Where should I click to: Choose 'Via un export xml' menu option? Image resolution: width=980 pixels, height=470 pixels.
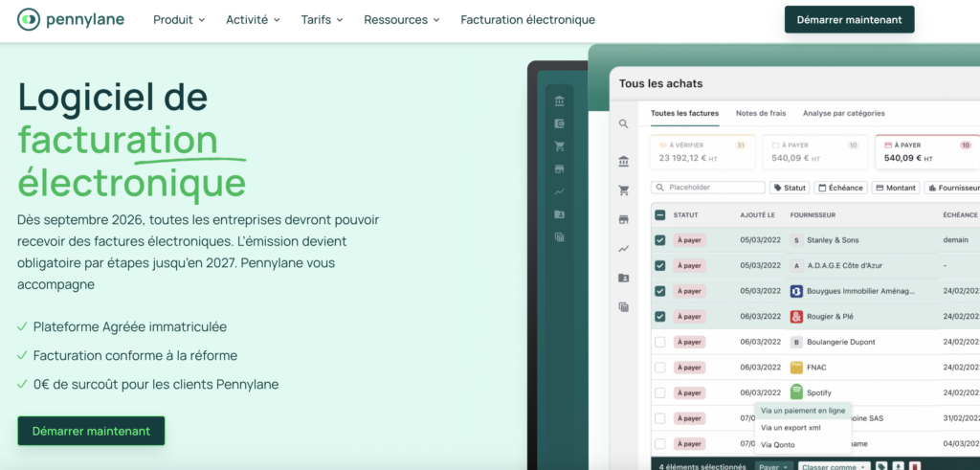pos(790,427)
